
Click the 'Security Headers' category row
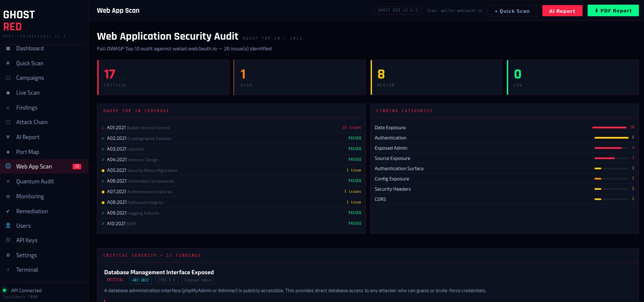pos(504,189)
